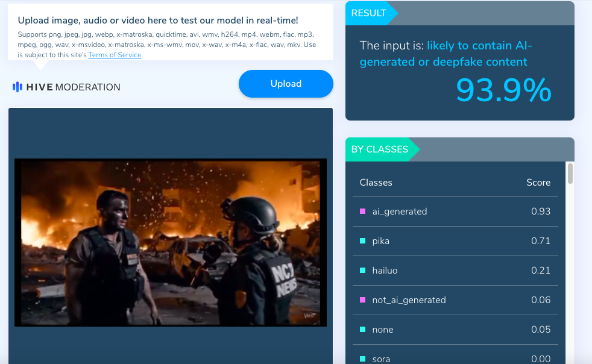Click the classes list scrollbar thumb
Screen dimensions: 592x364
tap(570, 174)
